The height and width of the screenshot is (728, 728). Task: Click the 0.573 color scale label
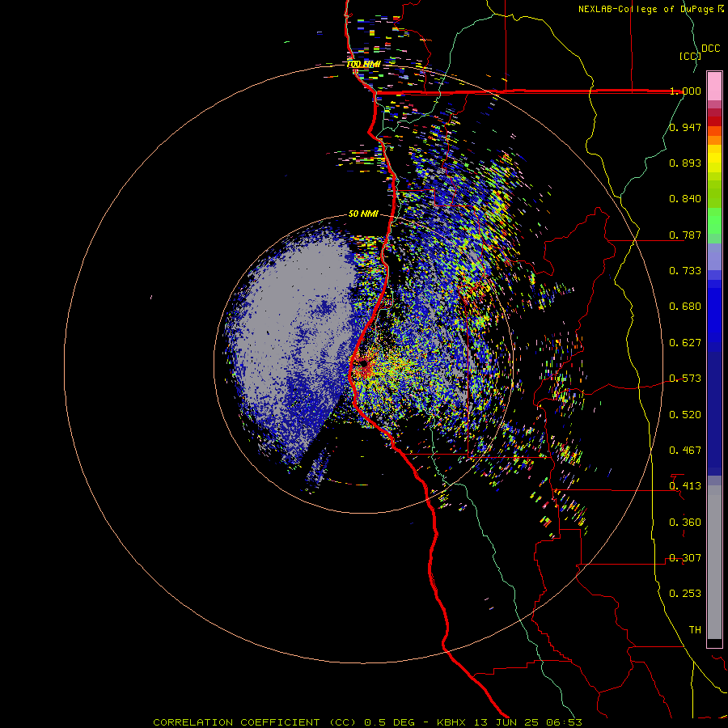click(x=685, y=379)
